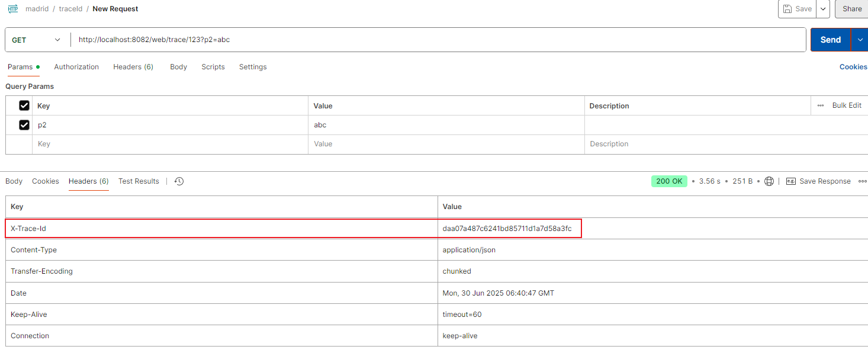This screenshot has height=356, width=868.
Task: Click the HTTP request icon in the breadcrumb
Action: click(12, 8)
